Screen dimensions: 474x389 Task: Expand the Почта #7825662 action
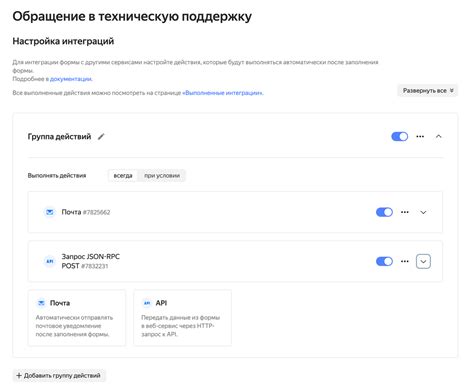pyautogui.click(x=423, y=212)
